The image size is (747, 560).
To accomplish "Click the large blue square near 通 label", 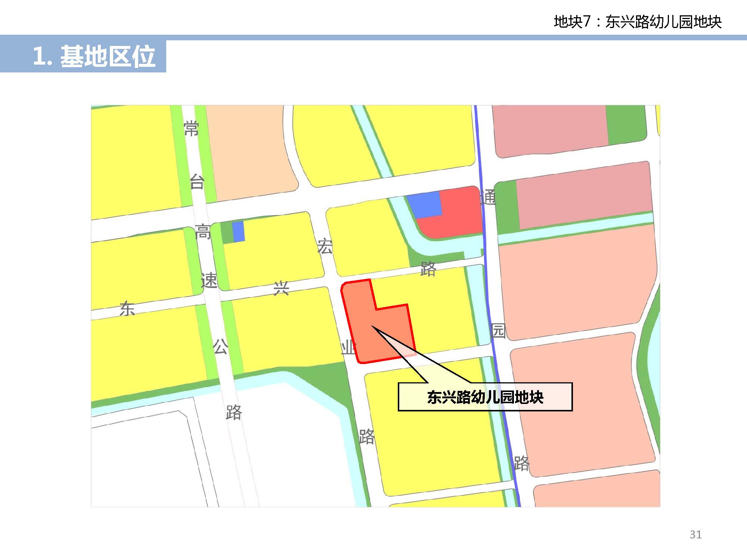I will point(424,205).
